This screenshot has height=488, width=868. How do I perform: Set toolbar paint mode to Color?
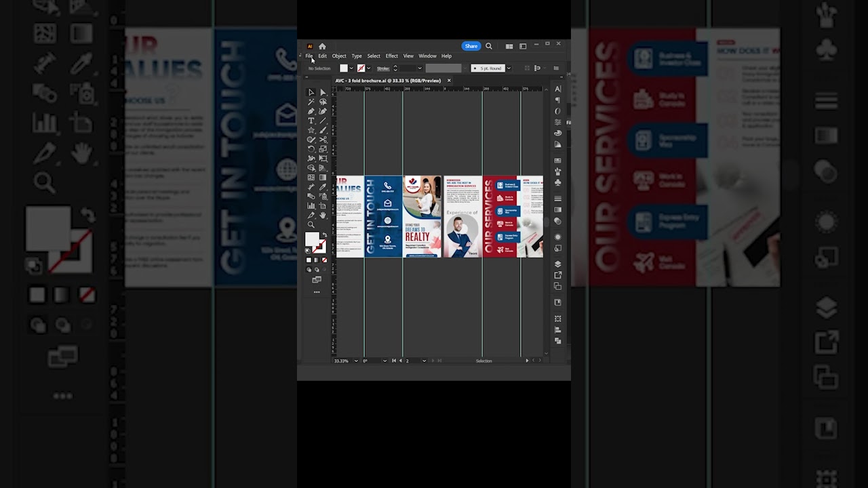click(309, 260)
